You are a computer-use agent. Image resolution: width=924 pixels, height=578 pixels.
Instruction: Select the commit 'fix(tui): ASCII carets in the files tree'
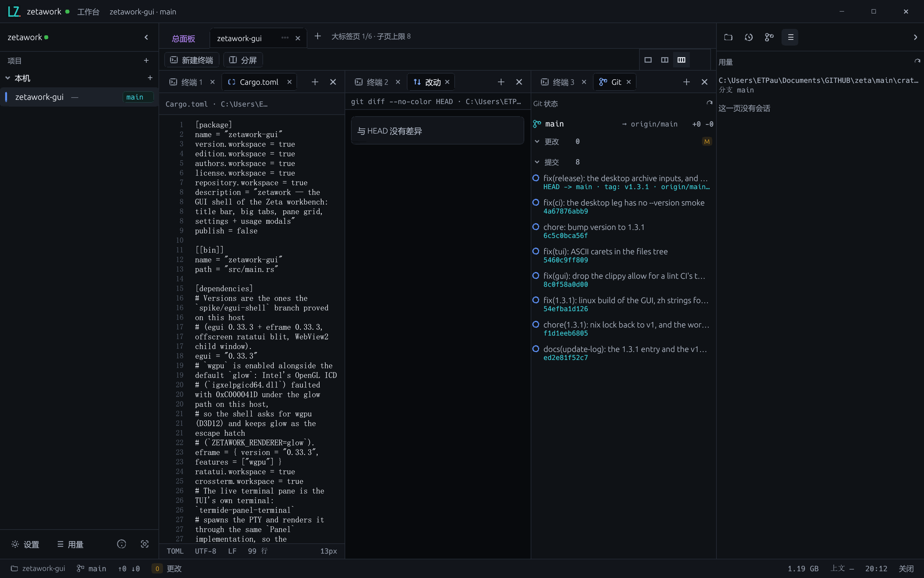[623, 255]
